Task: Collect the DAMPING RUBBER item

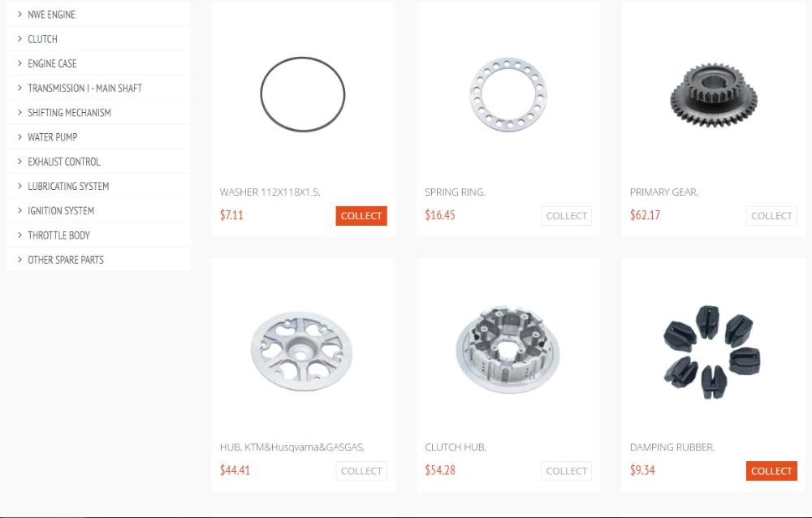Action: click(x=771, y=471)
